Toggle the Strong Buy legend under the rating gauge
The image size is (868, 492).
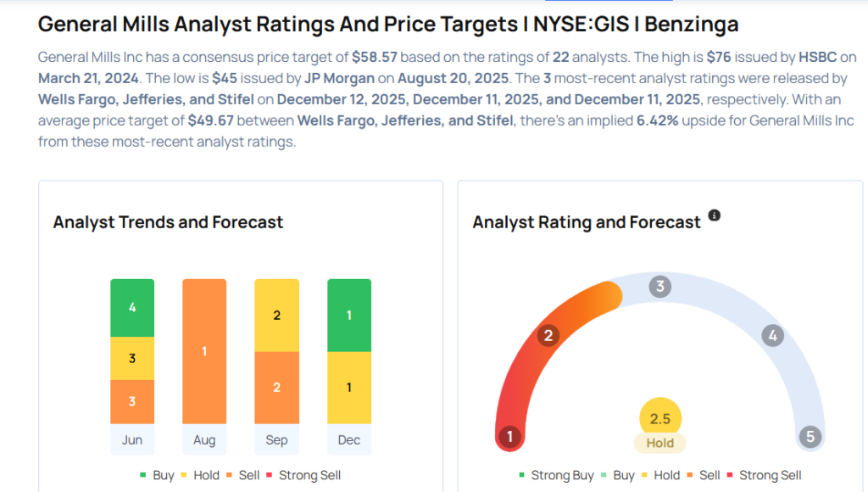click(555, 475)
